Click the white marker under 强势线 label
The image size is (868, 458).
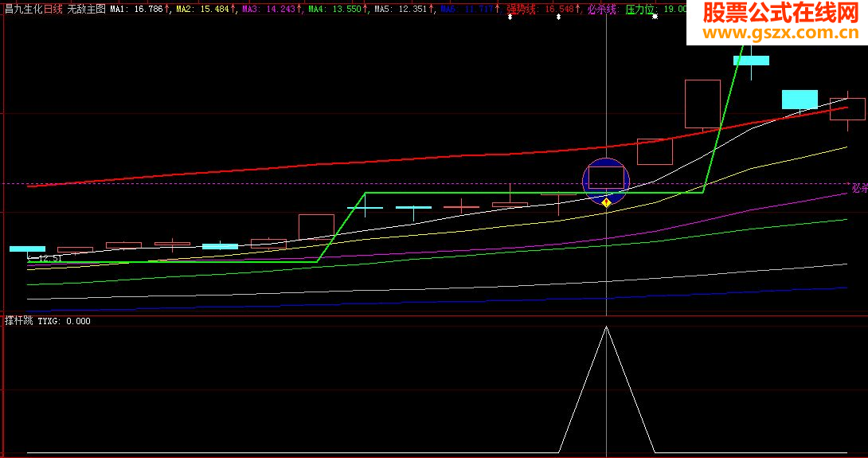click(x=510, y=17)
